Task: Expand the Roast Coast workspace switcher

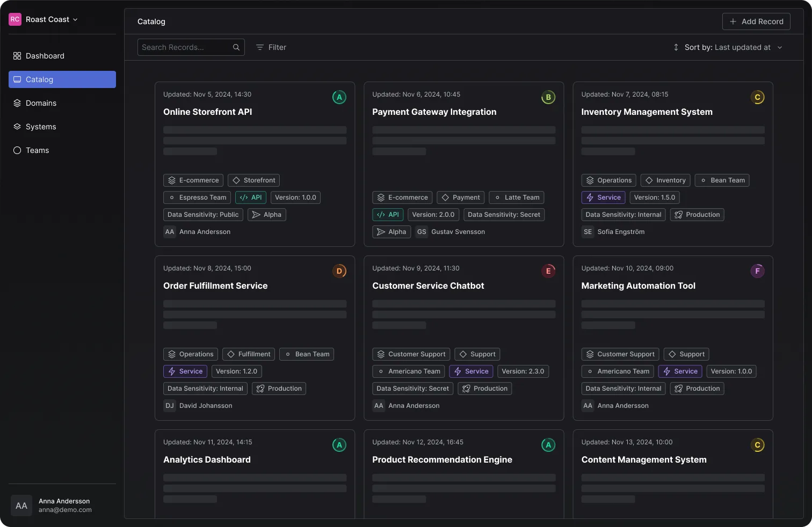Action: [x=75, y=19]
